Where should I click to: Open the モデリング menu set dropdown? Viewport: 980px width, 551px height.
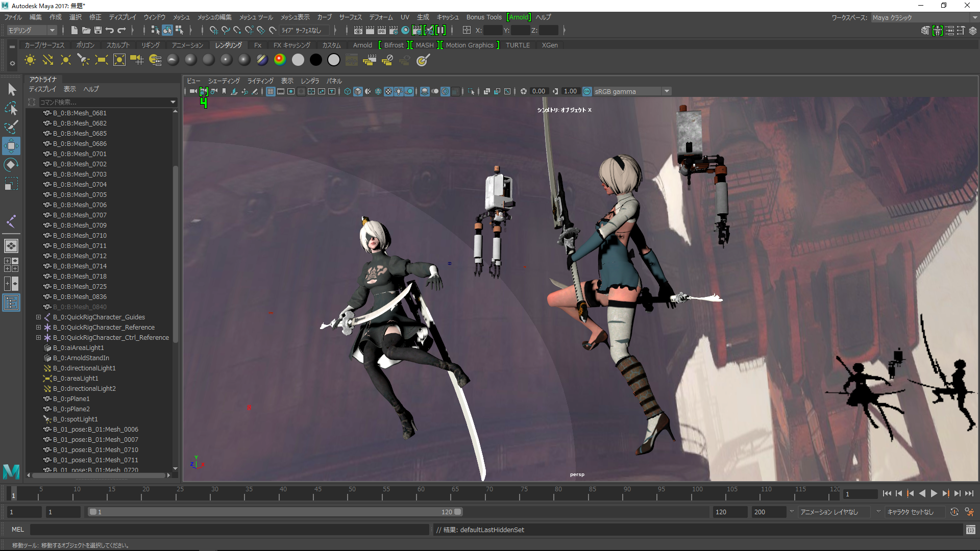[32, 31]
